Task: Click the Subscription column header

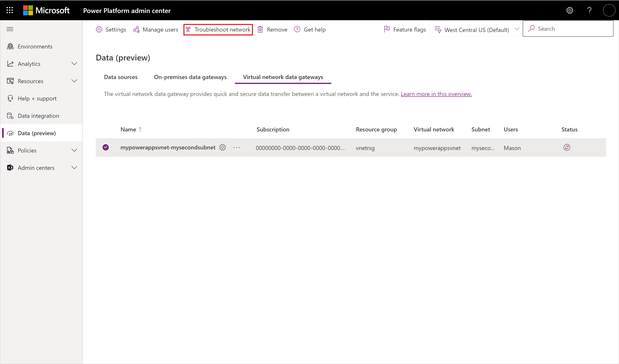Action: [273, 129]
